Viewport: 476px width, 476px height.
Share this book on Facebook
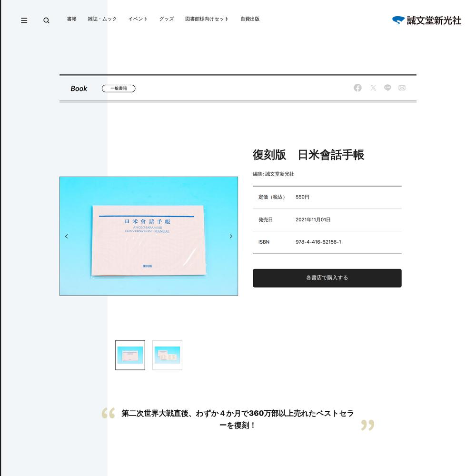click(x=357, y=88)
